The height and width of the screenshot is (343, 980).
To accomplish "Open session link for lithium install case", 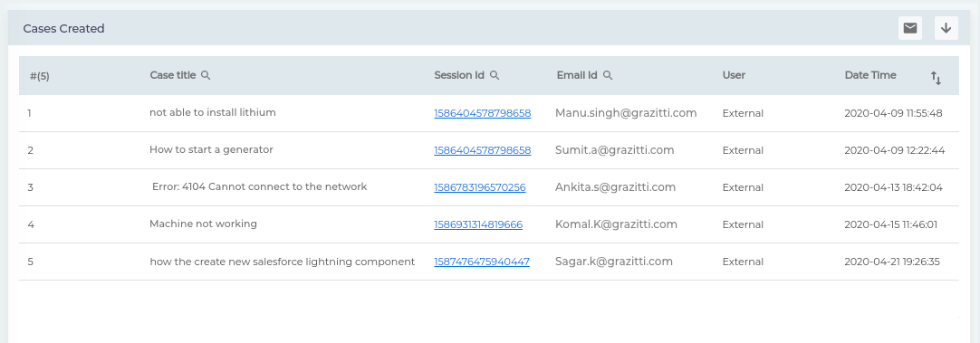I will [483, 114].
